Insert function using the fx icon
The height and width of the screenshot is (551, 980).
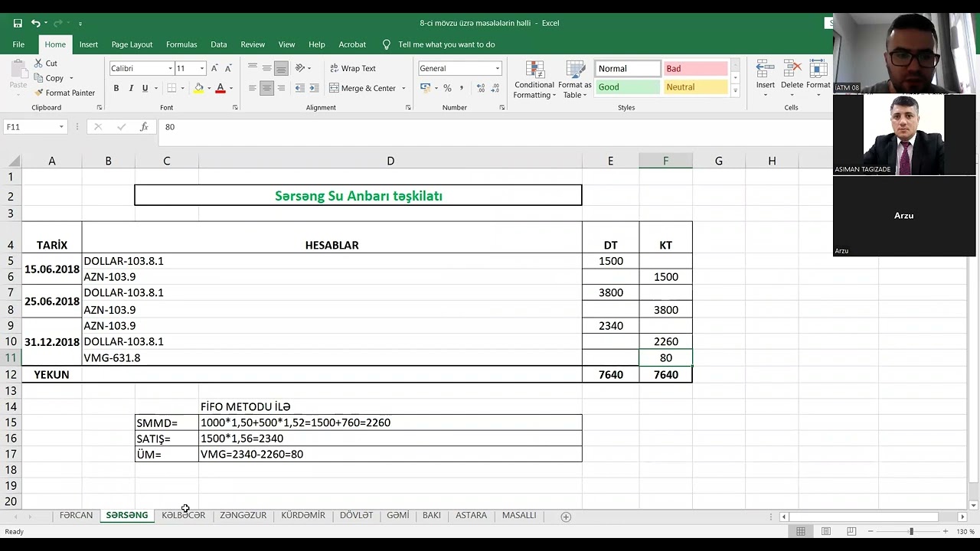[144, 127]
